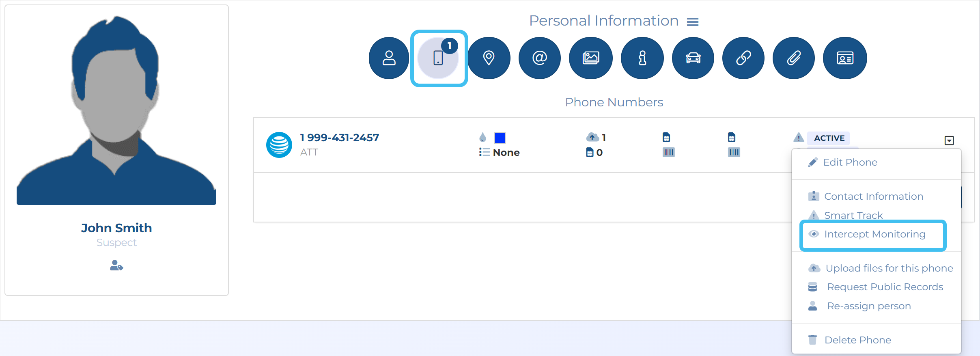Click Delete Phone in the menu
The image size is (980, 356).
click(857, 340)
